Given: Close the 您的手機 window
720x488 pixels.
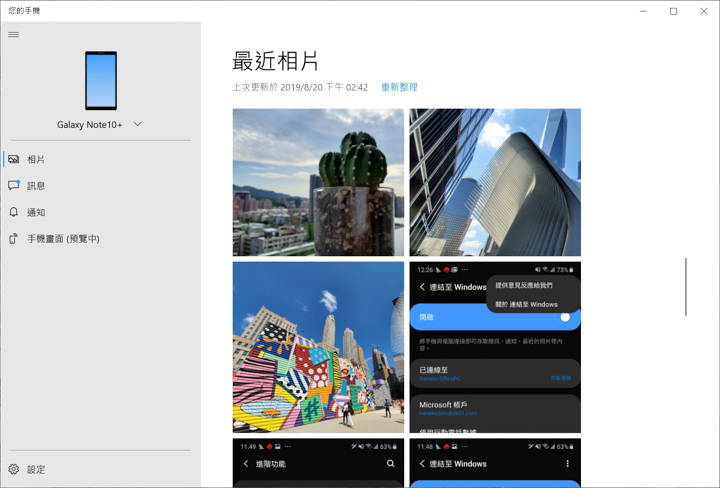Looking at the screenshot, I should [x=703, y=11].
